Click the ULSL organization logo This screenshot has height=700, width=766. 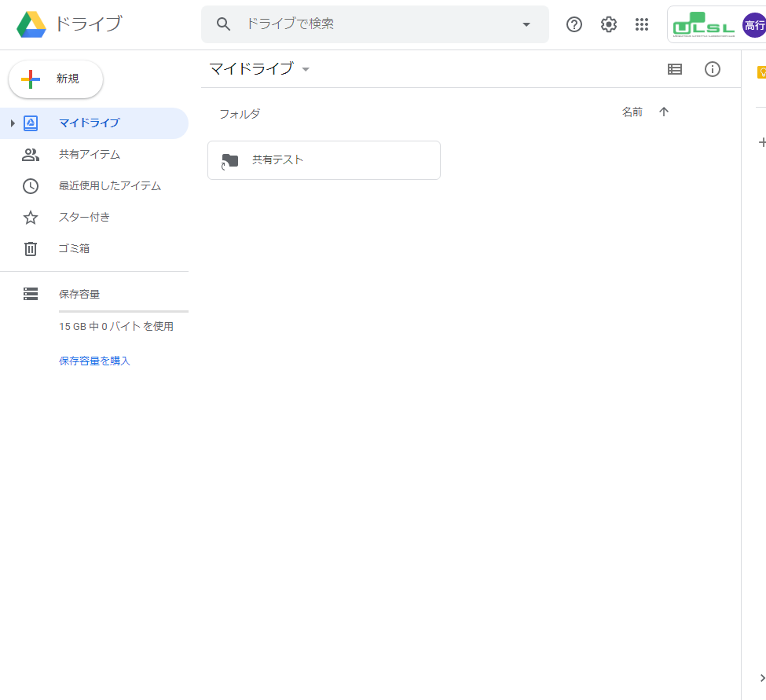(703, 25)
